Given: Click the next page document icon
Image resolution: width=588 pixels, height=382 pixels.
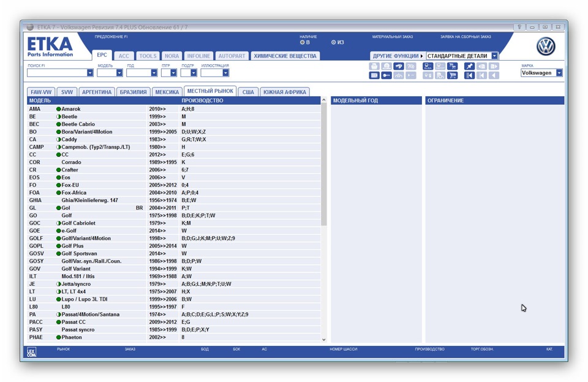Looking at the screenshot, I should coord(494,66).
